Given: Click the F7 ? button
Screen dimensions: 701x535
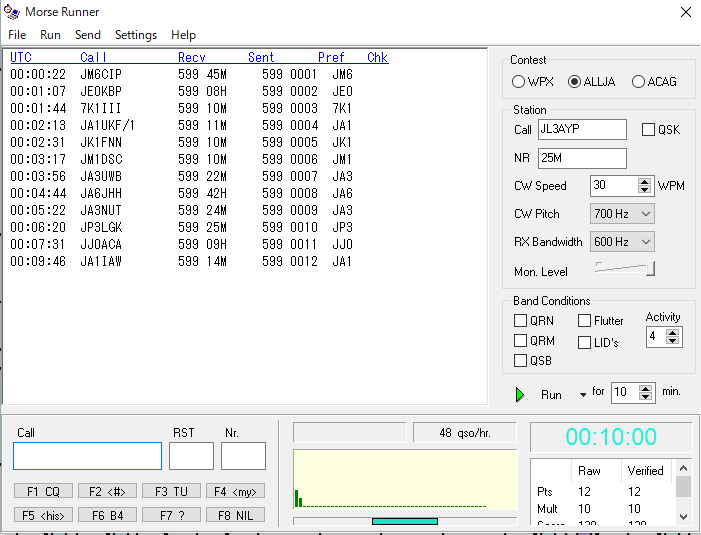Looking at the screenshot, I should coord(171,515).
